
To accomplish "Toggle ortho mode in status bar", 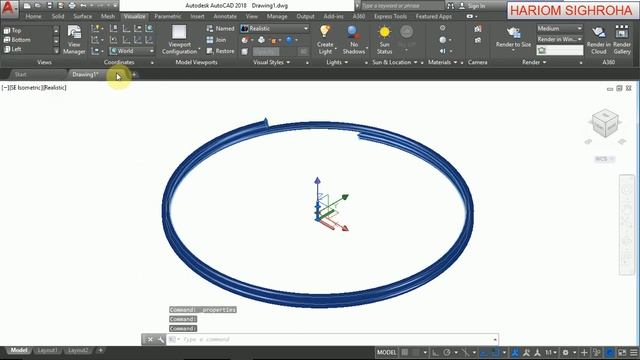I will (435, 352).
